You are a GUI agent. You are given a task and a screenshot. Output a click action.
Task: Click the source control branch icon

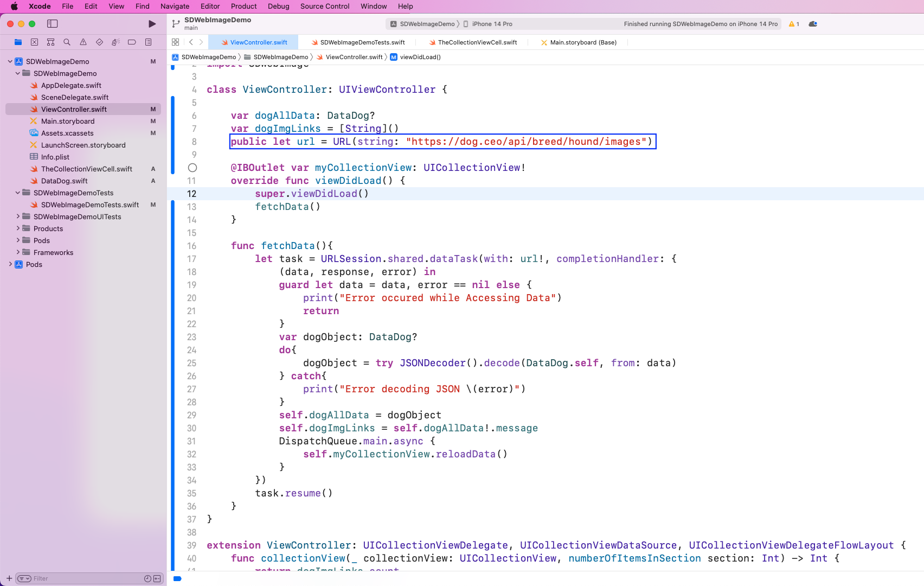click(x=176, y=24)
